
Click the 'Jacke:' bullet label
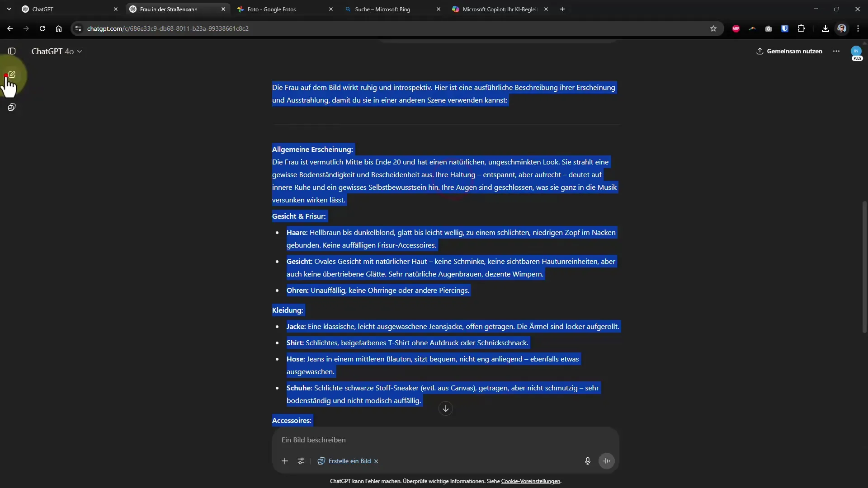pyautogui.click(x=296, y=326)
